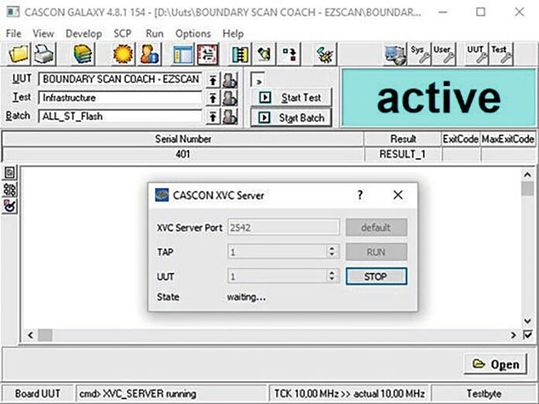This screenshot has width=539, height=404.
Task: Click the Result column header
Action: tap(403, 139)
